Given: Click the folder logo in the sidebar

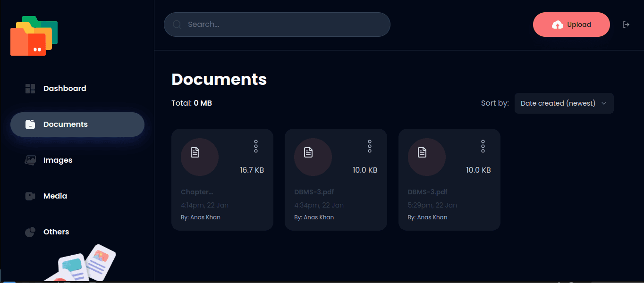Looking at the screenshot, I should tap(34, 36).
